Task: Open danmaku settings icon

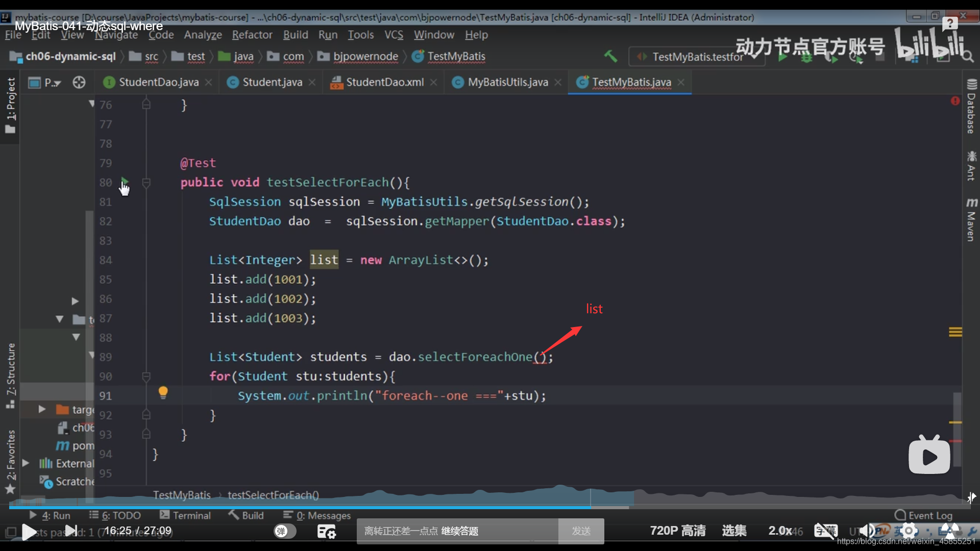Action: click(x=326, y=532)
